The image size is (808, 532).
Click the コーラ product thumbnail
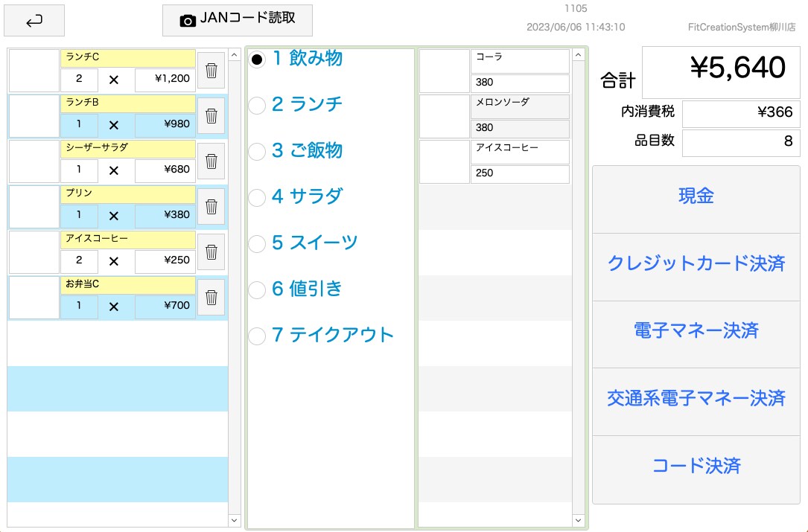pos(444,71)
